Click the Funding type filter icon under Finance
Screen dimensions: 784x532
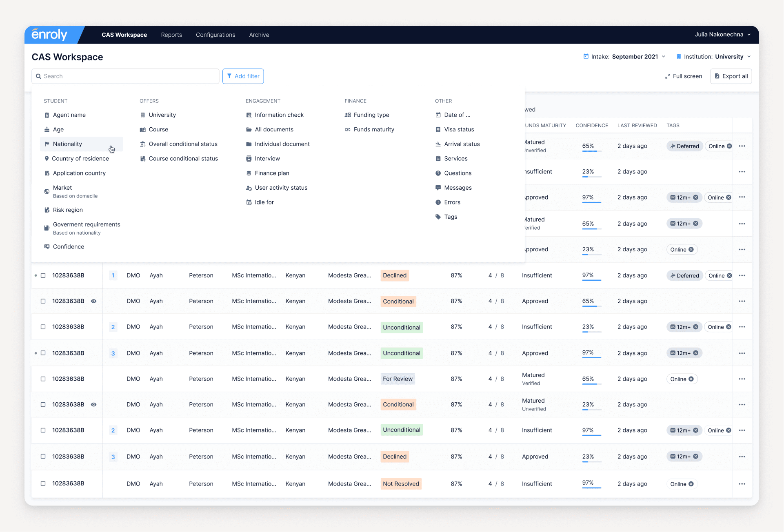347,115
